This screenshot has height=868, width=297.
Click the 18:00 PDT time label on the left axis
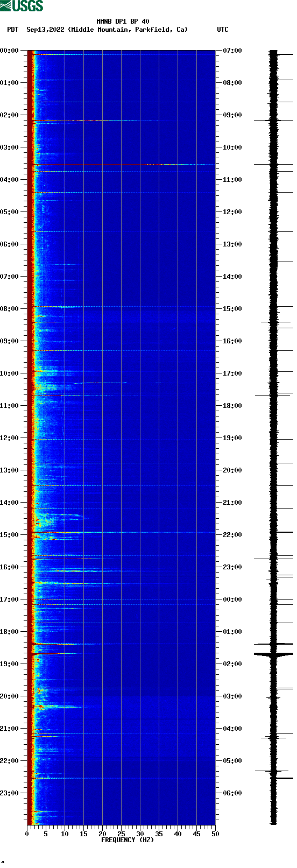pyautogui.click(x=10, y=632)
